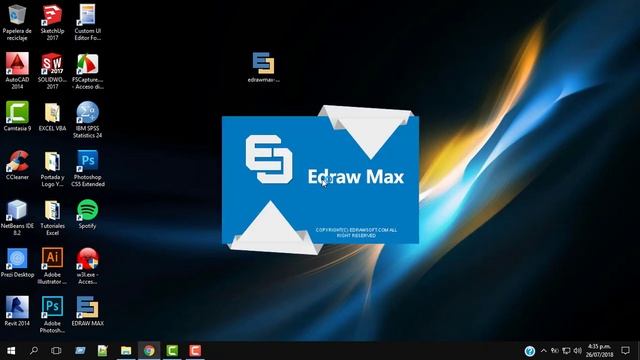Open taskbar search magnifier

[34, 351]
